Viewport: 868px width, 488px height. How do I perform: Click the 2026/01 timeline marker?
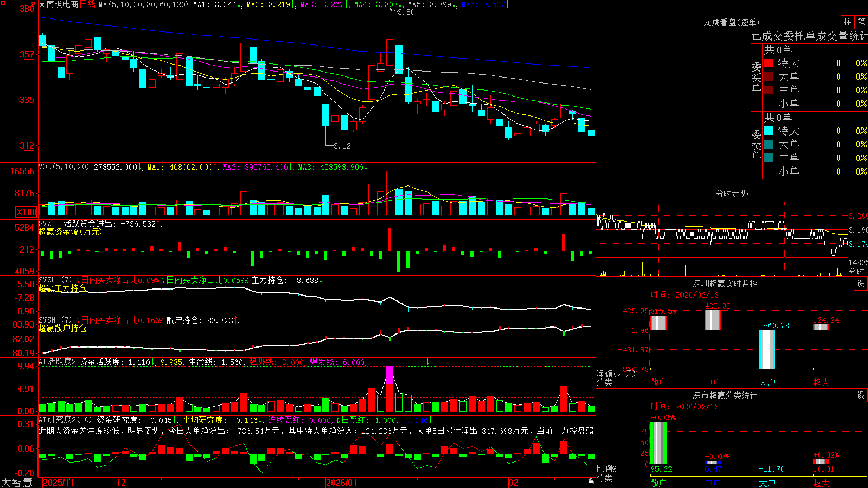click(342, 483)
